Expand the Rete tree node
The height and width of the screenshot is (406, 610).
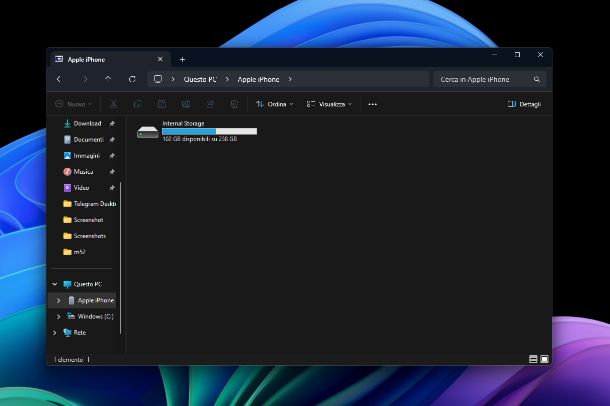point(55,332)
